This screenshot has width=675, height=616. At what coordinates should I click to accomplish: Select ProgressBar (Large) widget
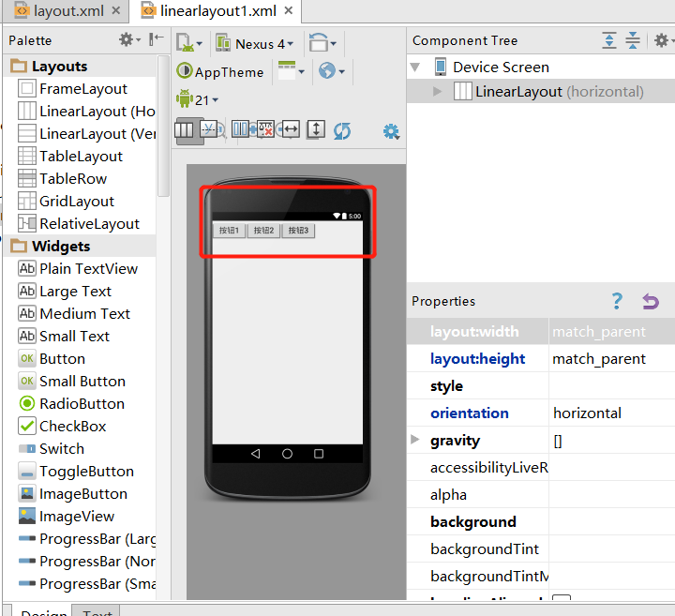click(x=86, y=538)
